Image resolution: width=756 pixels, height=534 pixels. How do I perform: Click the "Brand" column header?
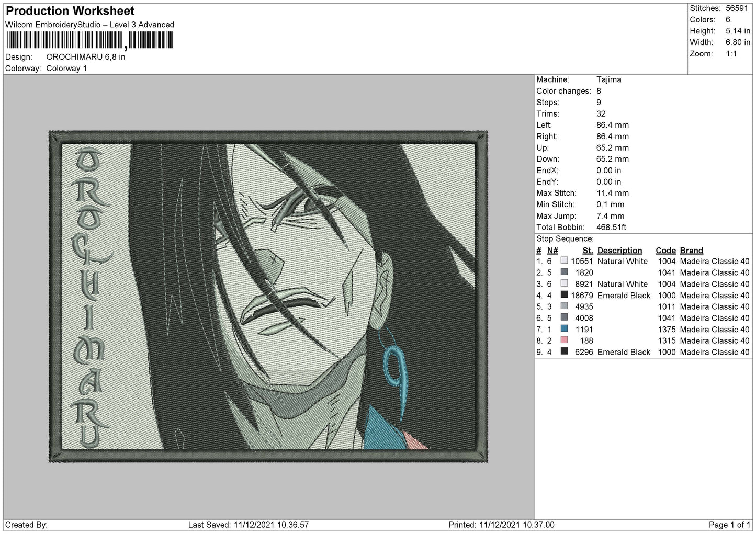point(692,251)
